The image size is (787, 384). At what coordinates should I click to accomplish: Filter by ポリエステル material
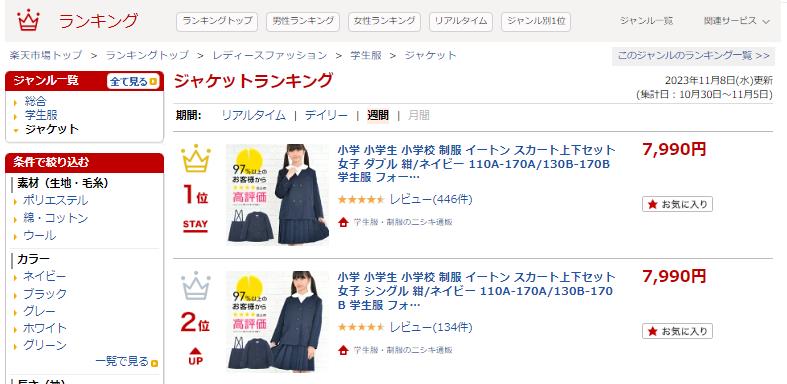point(55,201)
